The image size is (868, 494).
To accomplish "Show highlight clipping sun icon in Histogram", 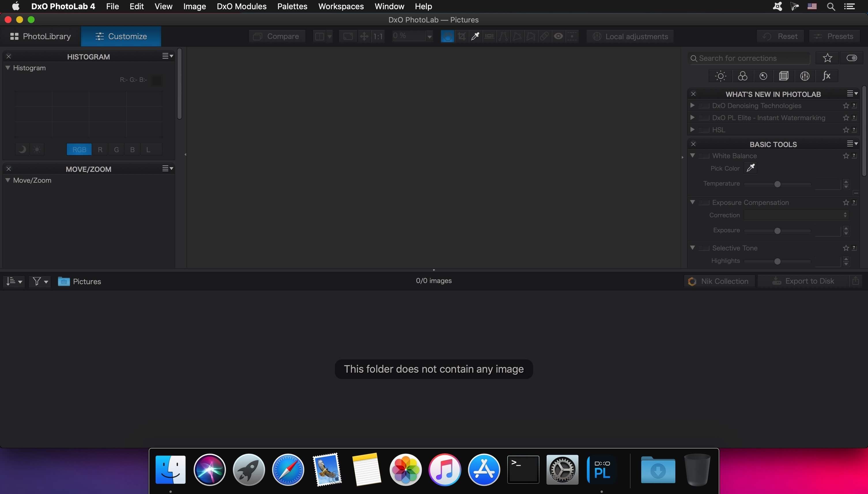I will (37, 149).
